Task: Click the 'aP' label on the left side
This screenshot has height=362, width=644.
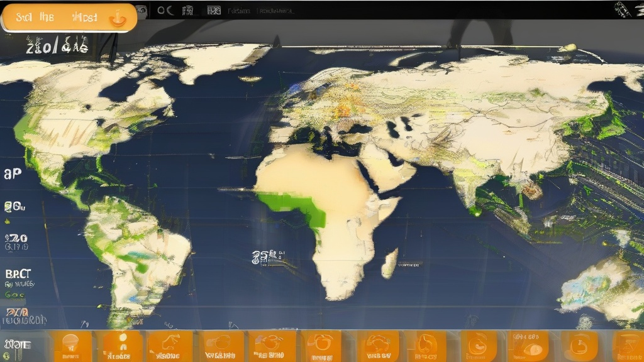Action: click(x=13, y=173)
